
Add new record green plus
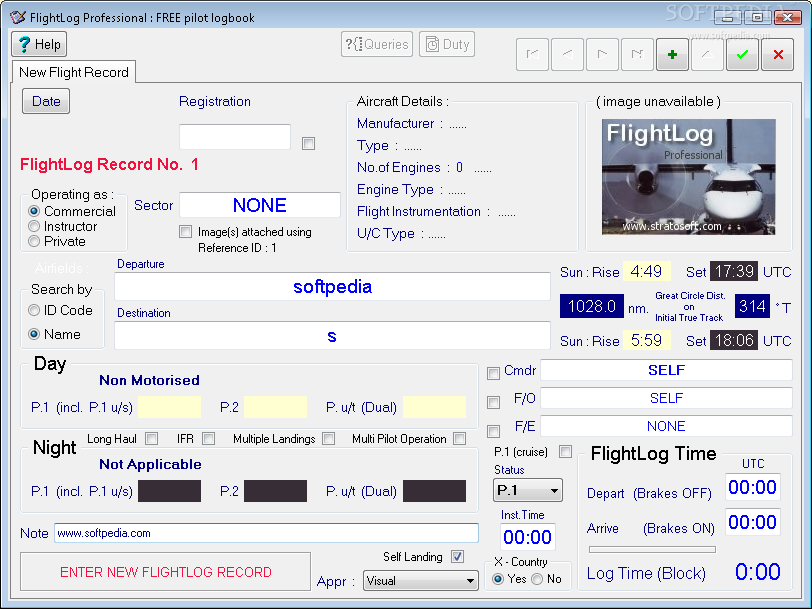pyautogui.click(x=672, y=54)
